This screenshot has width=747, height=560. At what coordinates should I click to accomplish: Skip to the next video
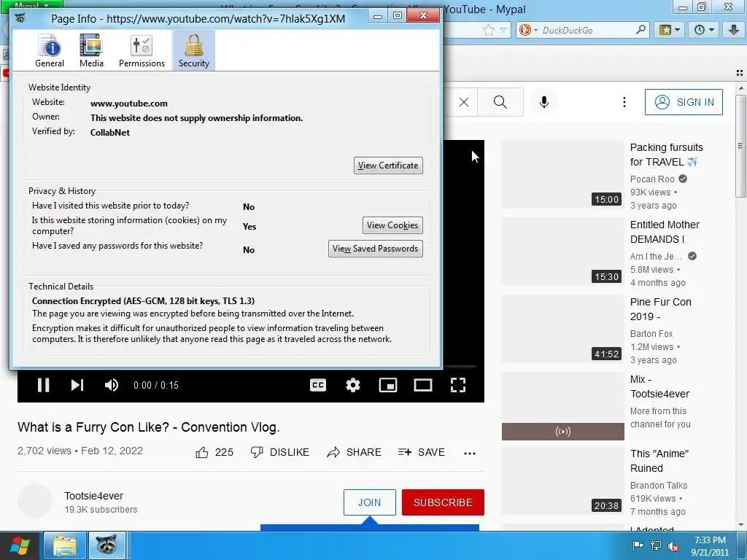(x=77, y=385)
